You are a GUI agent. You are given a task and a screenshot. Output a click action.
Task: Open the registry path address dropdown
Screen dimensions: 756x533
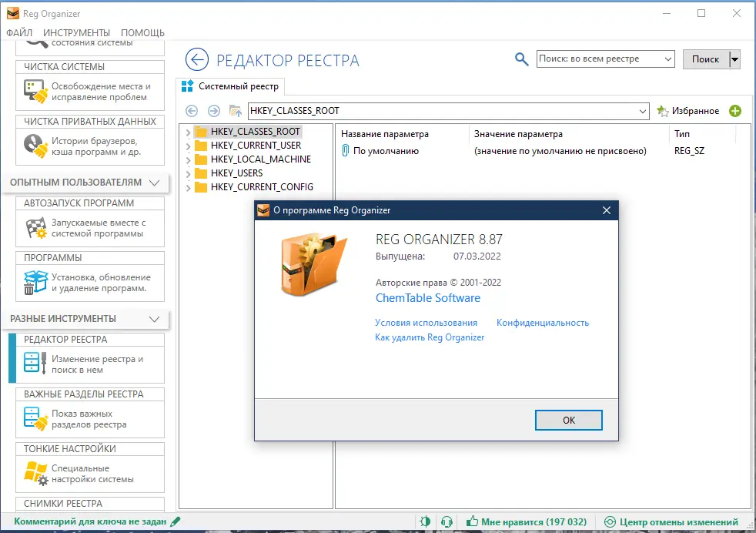[x=643, y=110]
